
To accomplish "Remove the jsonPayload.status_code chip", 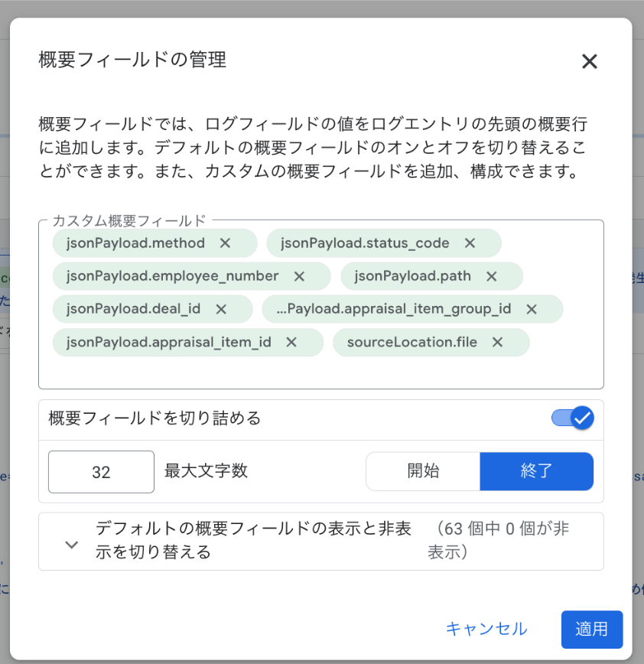I will tap(470, 243).
